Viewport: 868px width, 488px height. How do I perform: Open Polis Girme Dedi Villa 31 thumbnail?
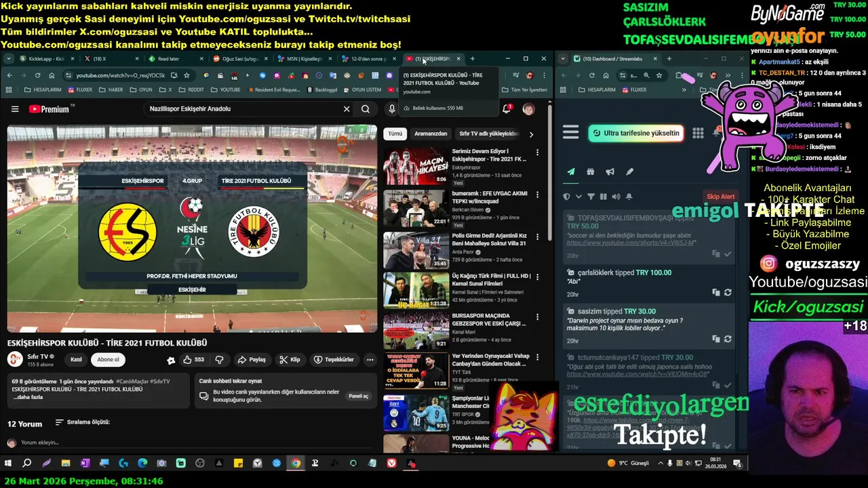pos(416,250)
